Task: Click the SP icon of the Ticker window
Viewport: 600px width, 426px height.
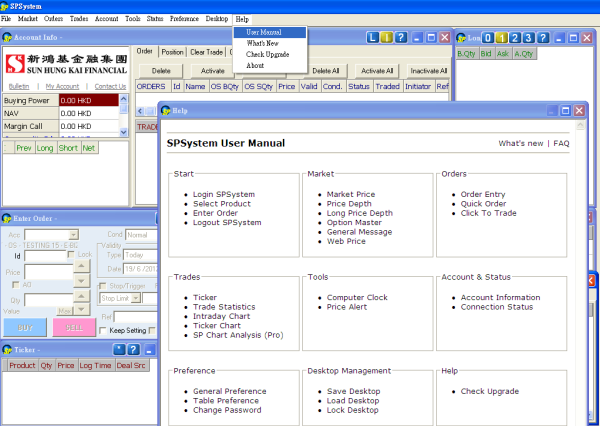Action: click(7, 350)
